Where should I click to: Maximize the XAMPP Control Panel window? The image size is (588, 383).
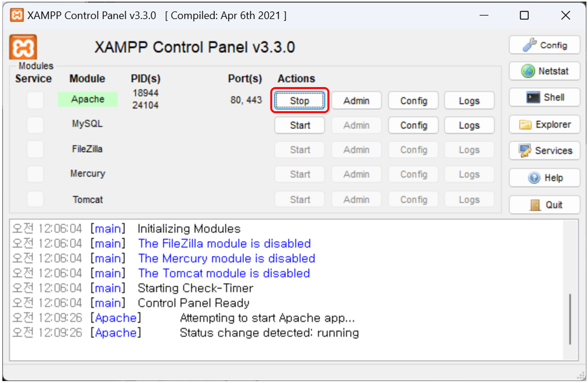(524, 15)
